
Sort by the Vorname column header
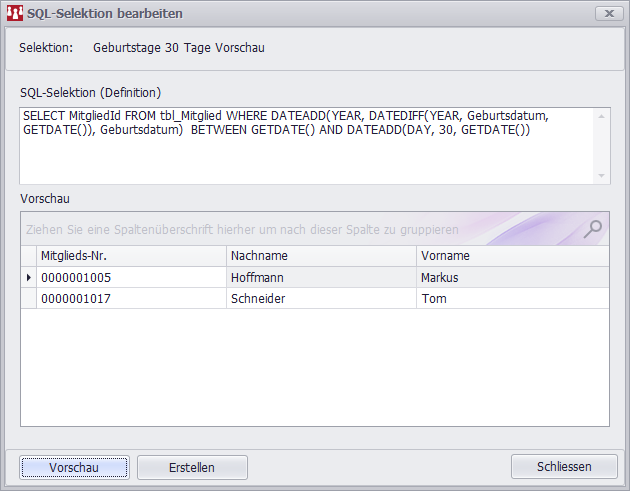[x=512, y=256]
